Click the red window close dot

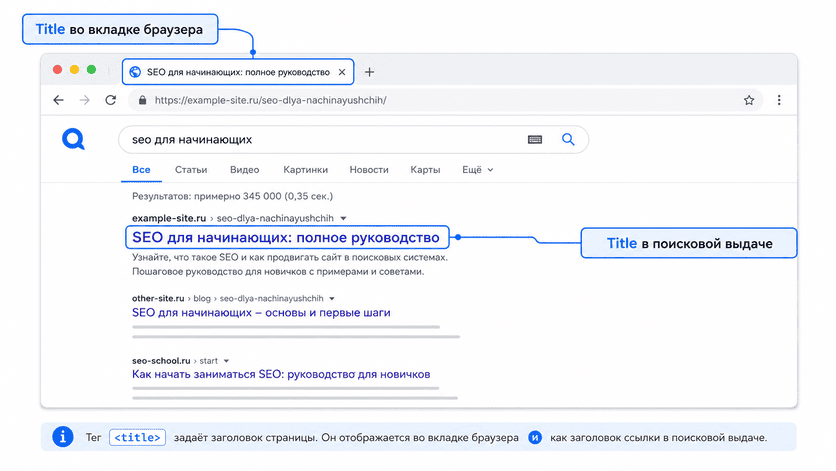click(58, 69)
